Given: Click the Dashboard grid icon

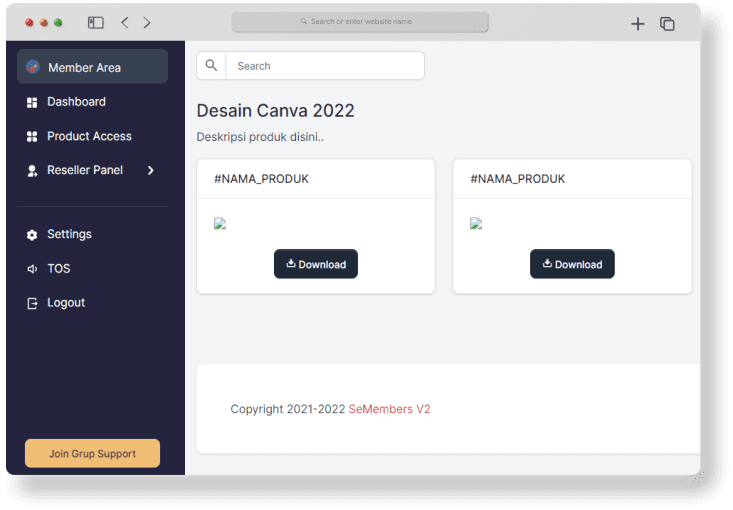Looking at the screenshot, I should 32,102.
